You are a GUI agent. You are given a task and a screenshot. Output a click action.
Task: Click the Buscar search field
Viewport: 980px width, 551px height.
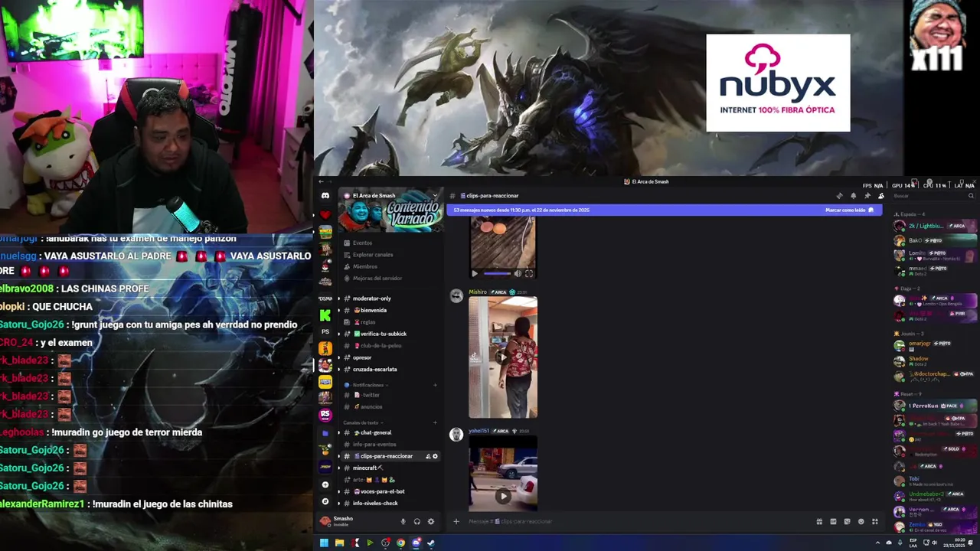click(933, 196)
